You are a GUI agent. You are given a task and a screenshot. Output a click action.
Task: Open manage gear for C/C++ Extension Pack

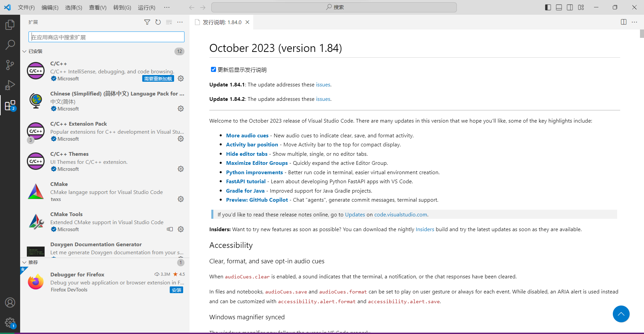(181, 139)
